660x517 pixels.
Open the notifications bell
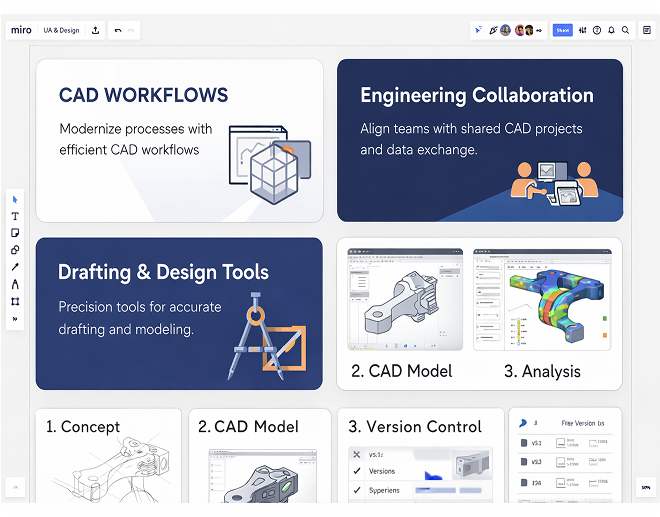point(611,30)
